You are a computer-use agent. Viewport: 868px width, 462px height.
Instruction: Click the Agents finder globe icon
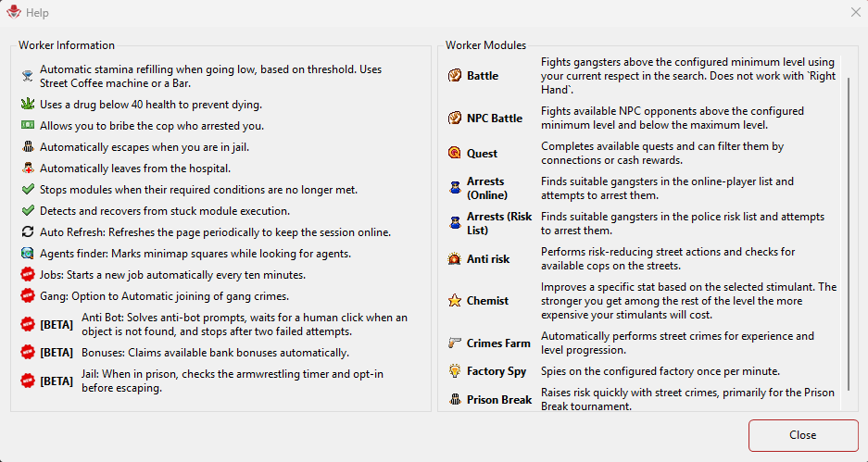coord(28,254)
